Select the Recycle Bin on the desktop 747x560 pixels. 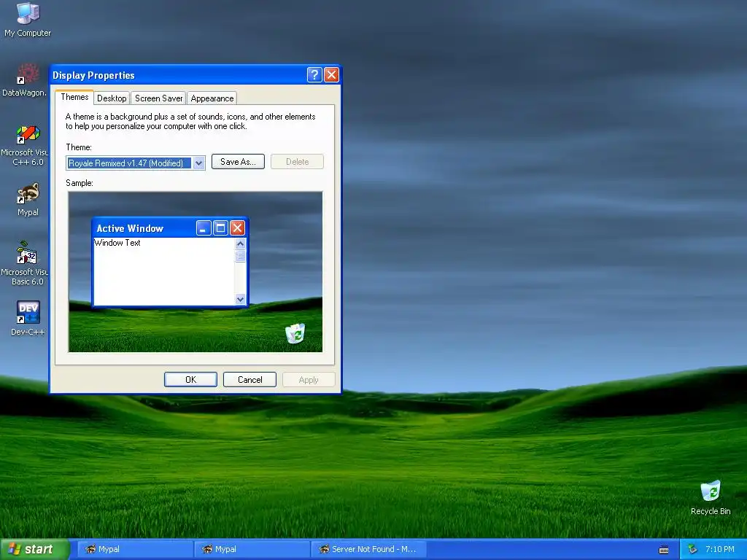(711, 497)
